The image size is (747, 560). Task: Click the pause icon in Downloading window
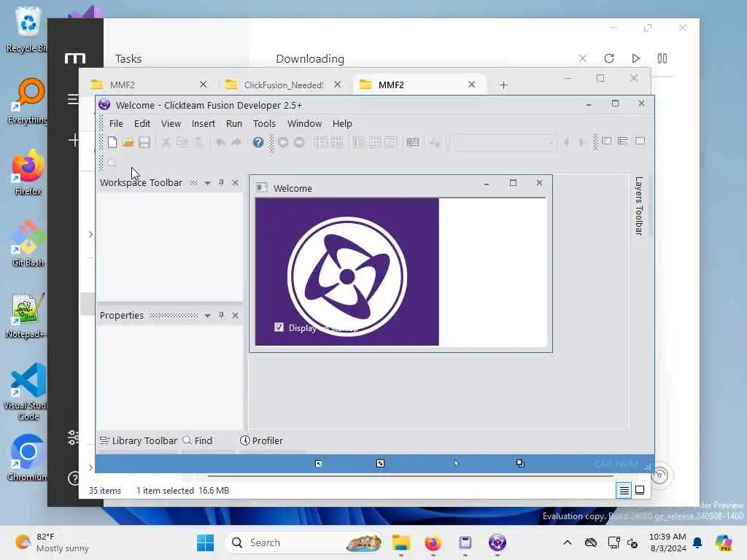[662, 58]
